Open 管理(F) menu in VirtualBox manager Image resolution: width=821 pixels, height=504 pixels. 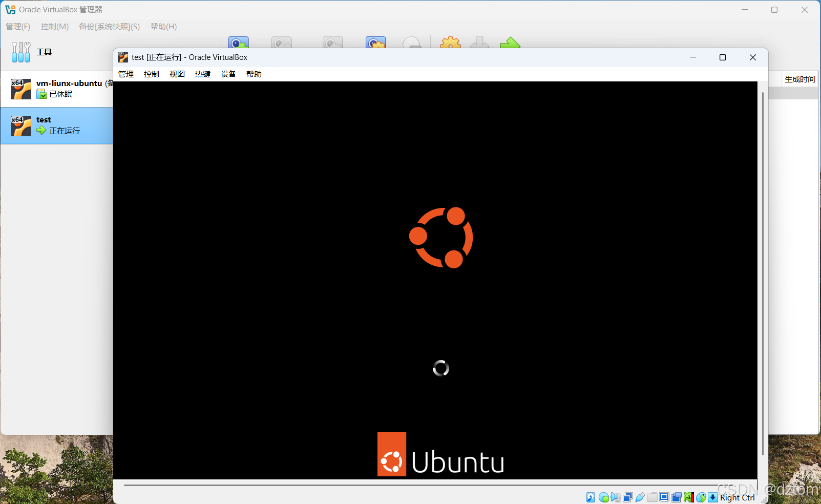tap(18, 26)
